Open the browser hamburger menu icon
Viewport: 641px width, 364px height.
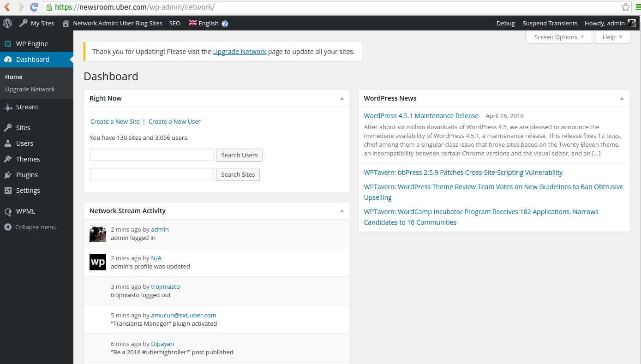[x=637, y=7]
